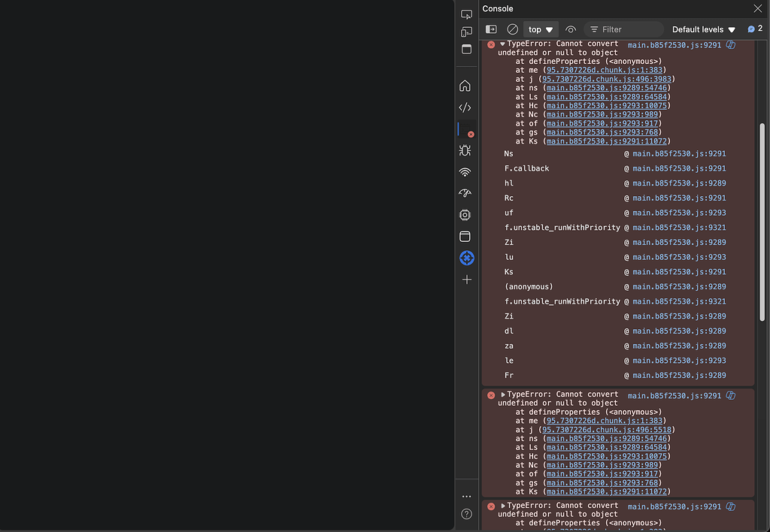The width and height of the screenshot is (770, 532).
Task: Open the Home welcome panel
Action: point(467,86)
